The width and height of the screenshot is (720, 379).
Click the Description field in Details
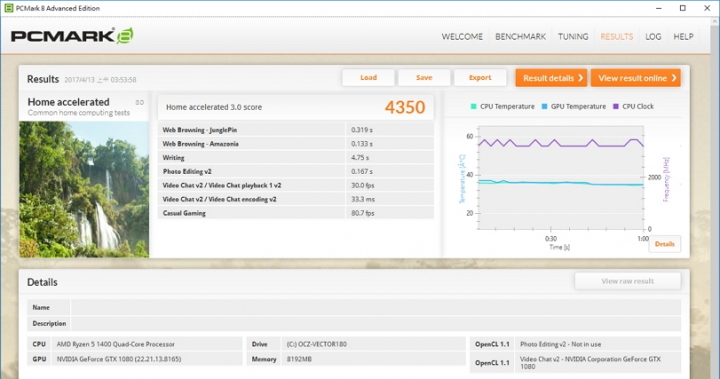click(376, 323)
